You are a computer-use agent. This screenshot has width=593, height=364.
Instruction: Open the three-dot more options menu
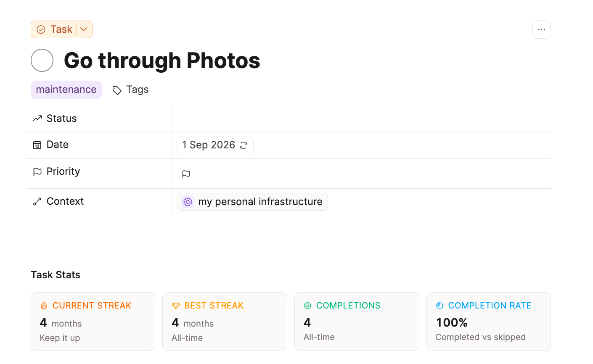click(542, 29)
